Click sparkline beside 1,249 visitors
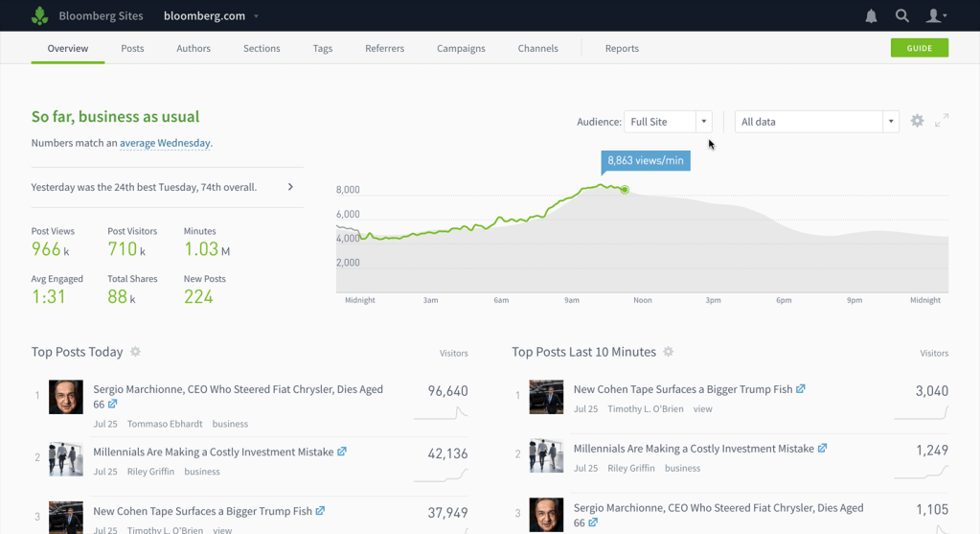980x534 pixels. click(922, 472)
